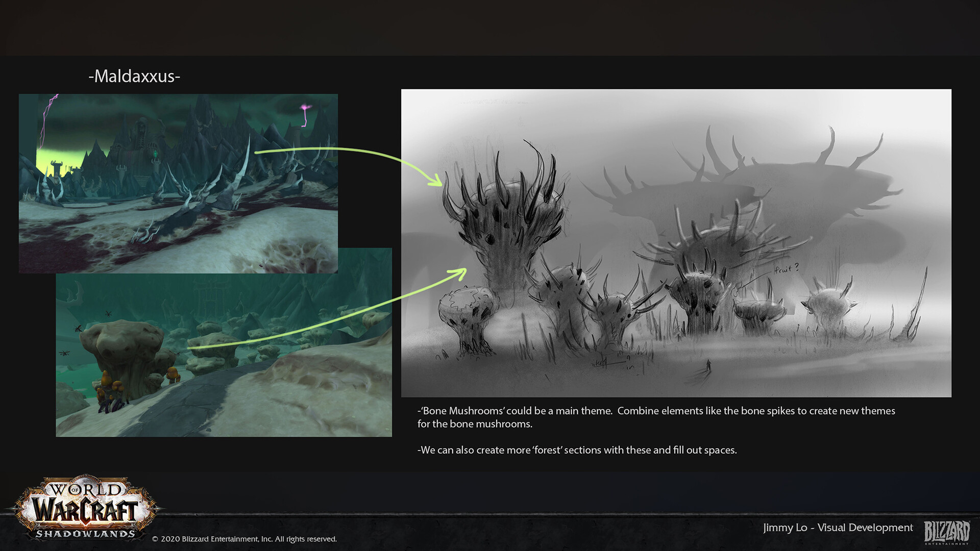
Task: Click the Blizzard Entertainment logo
Action: [947, 533]
